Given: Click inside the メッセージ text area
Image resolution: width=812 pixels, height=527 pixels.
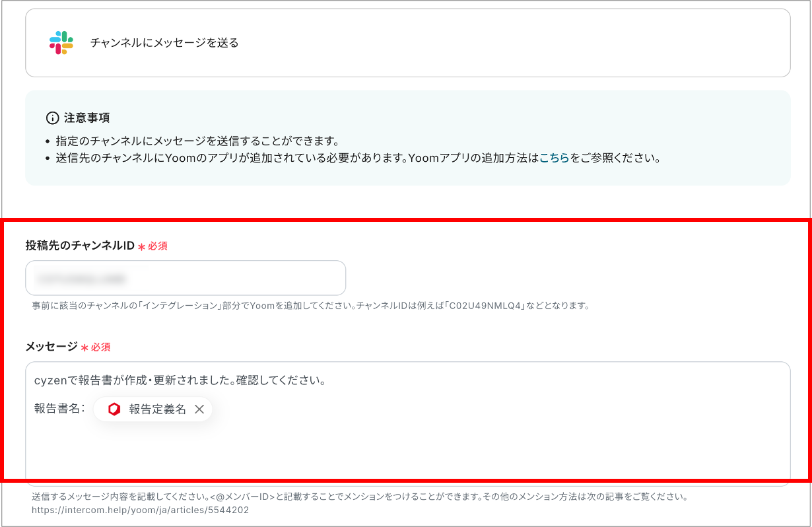Looking at the screenshot, I should pyautogui.click(x=408, y=423).
